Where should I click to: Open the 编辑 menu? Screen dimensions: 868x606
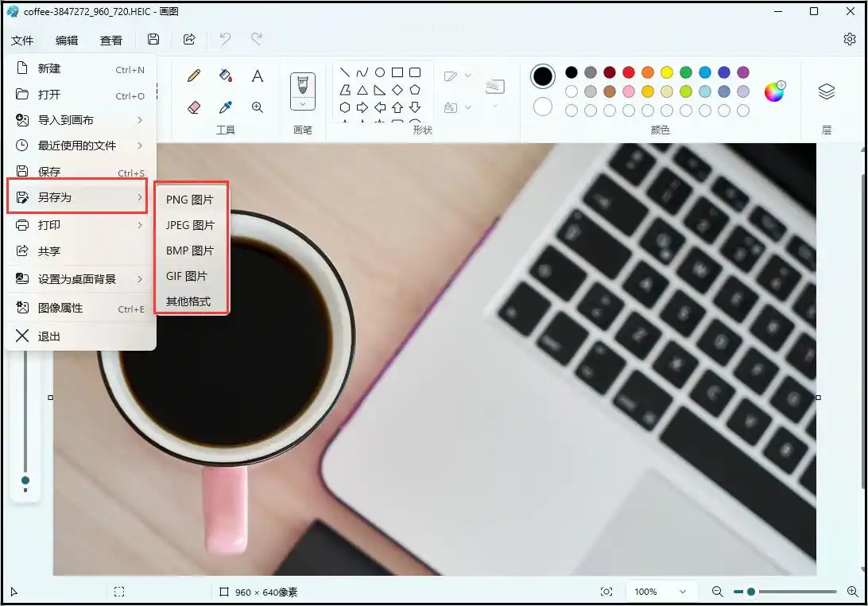67,41
